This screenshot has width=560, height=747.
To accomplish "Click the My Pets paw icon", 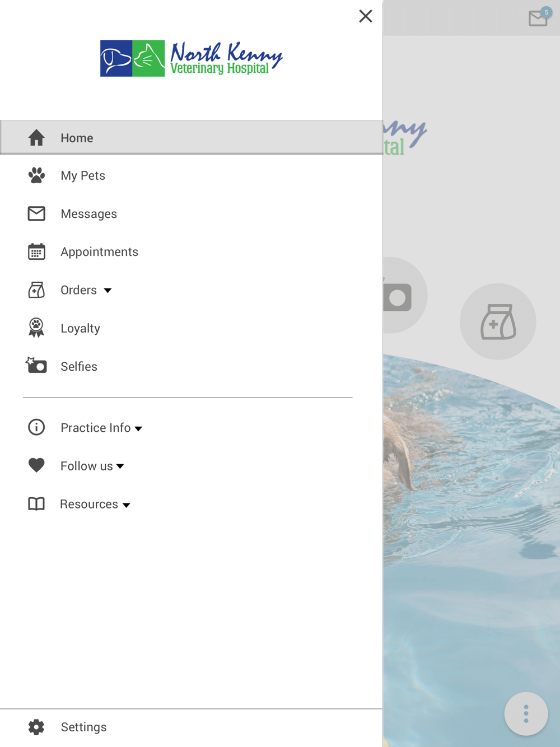I will 36,175.
